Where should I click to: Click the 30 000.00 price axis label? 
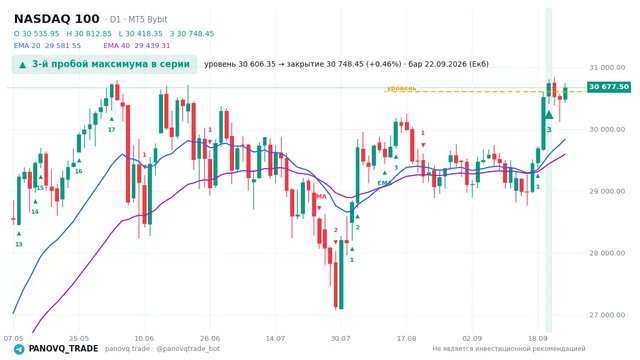[607, 129]
